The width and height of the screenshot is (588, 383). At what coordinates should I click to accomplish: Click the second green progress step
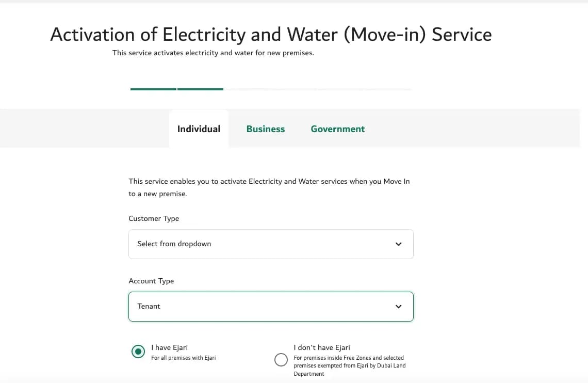(200, 89)
